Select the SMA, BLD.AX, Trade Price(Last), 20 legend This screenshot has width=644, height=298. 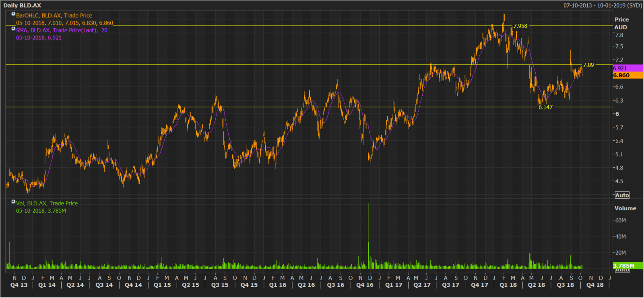click(62, 30)
